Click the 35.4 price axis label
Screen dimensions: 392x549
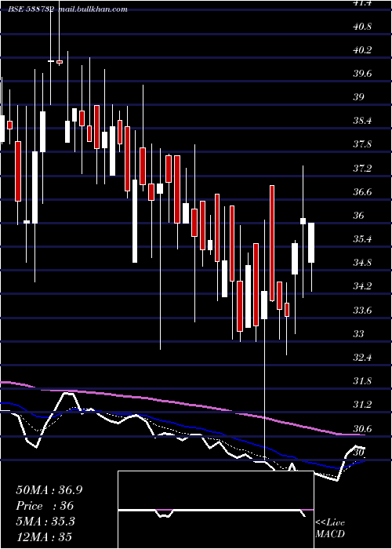coord(361,238)
